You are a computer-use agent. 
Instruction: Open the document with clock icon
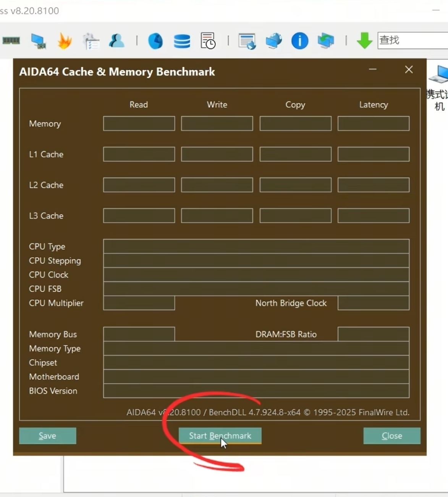tap(208, 40)
